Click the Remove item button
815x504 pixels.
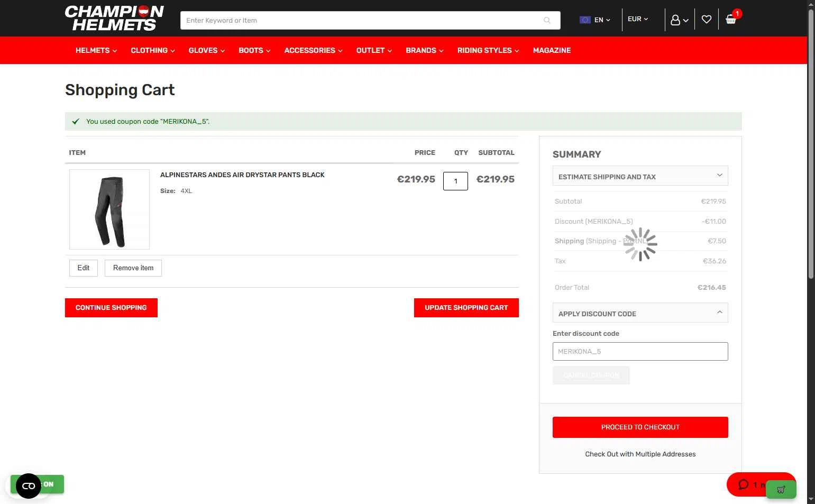[x=133, y=268]
